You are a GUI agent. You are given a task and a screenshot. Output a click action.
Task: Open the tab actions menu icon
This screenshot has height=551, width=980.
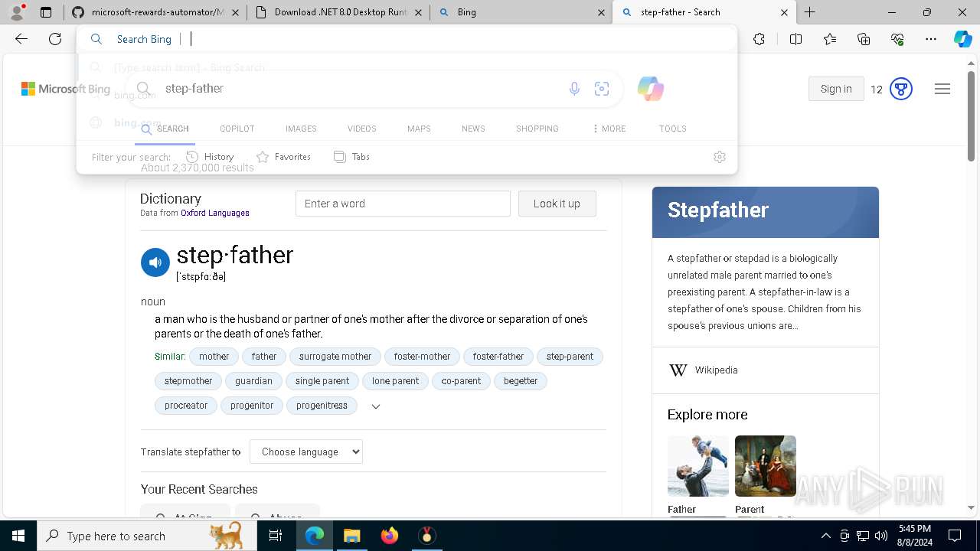pyautogui.click(x=46, y=12)
